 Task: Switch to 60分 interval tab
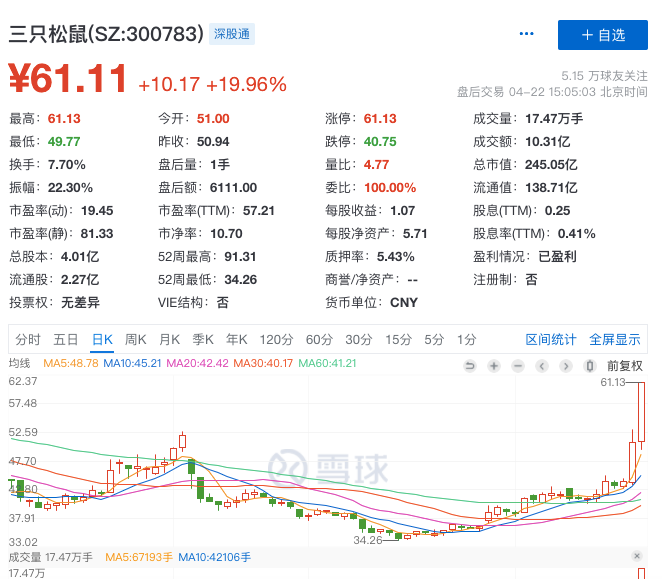pyautogui.click(x=319, y=340)
